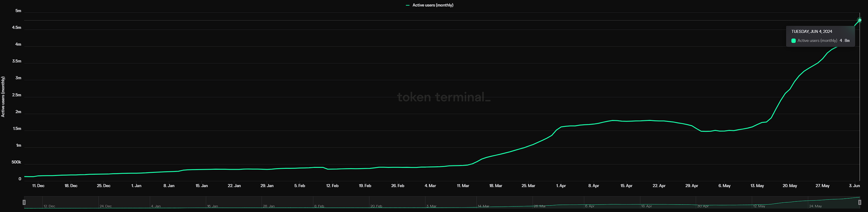Click the 11. Mar x-axis label
This screenshot has width=868, height=212.
[x=462, y=186]
